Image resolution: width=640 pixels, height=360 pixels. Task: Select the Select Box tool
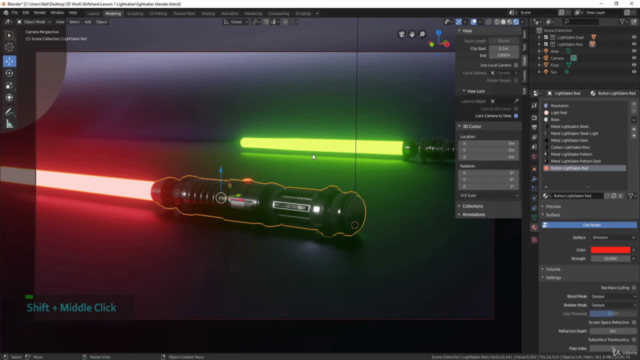[9, 36]
